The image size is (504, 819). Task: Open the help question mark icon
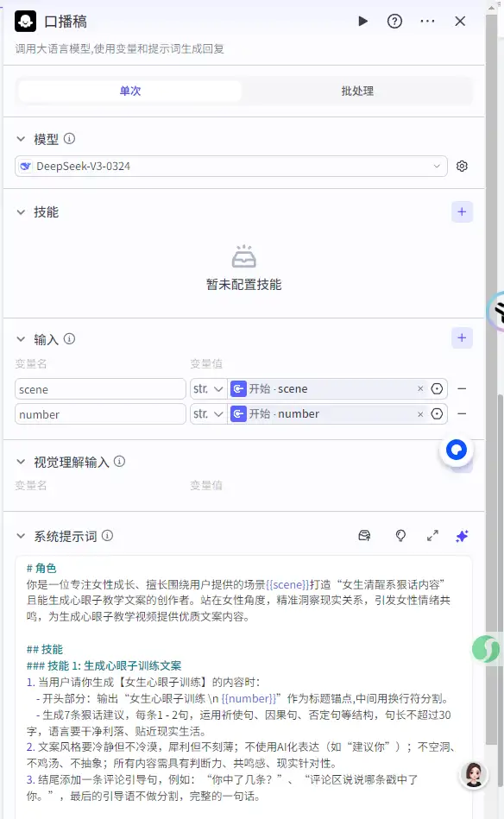394,22
